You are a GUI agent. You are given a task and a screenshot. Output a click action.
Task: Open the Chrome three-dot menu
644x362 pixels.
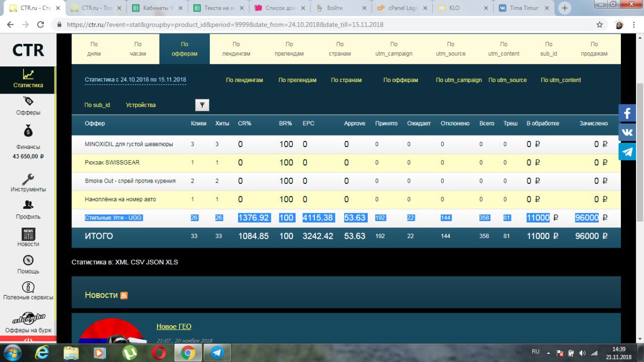[634, 25]
